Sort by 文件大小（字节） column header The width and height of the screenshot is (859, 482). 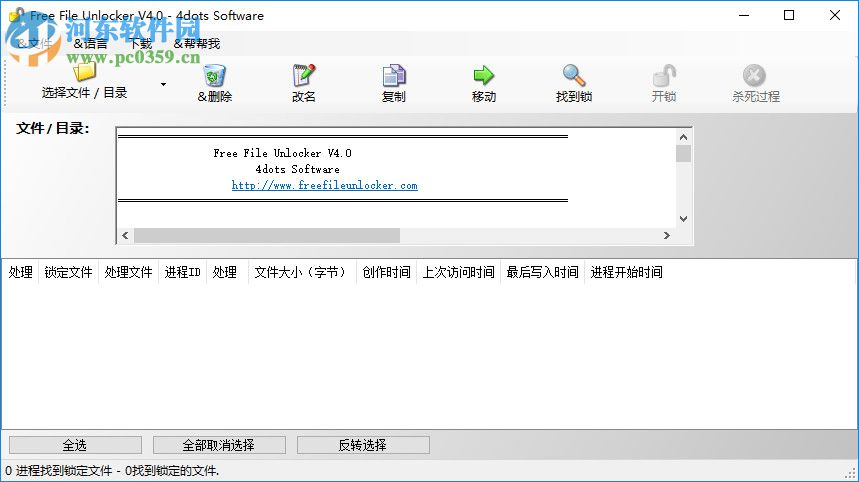301,272
